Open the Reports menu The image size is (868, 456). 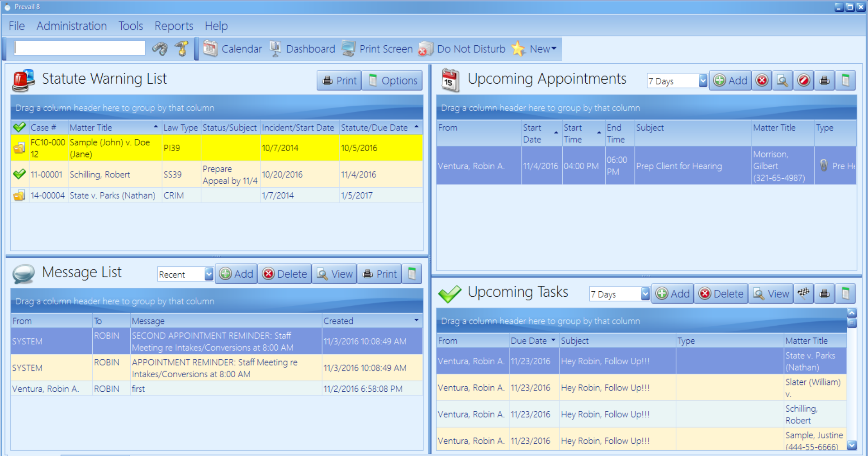click(174, 26)
